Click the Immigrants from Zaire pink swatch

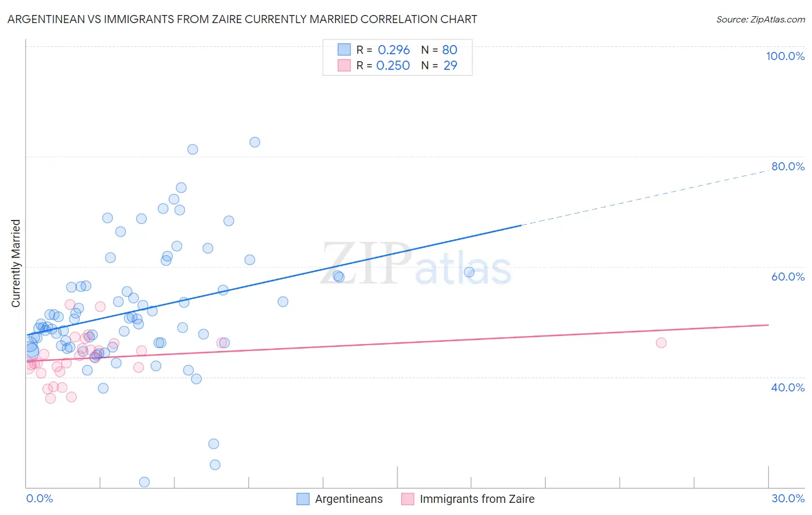408,499
